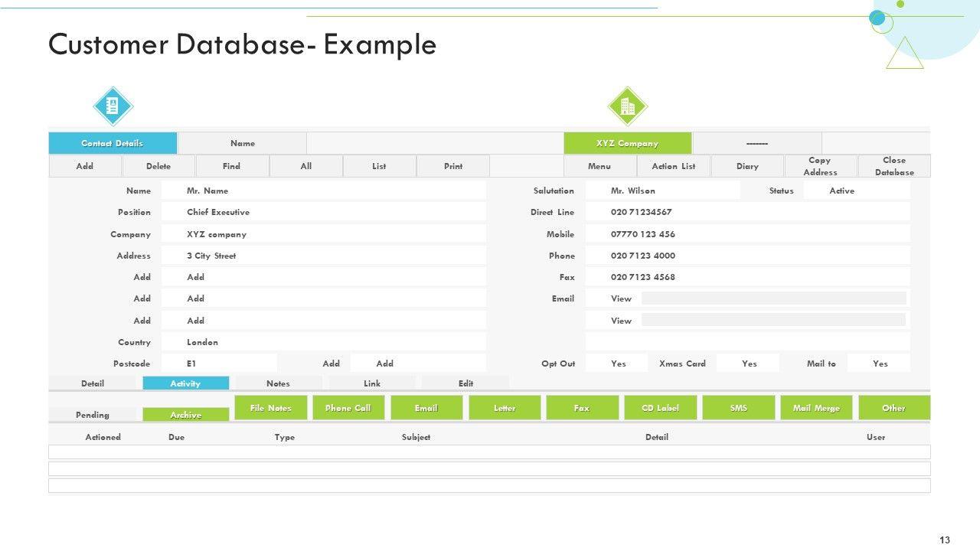980x551 pixels.
Task: Click the Delete toolbar button
Action: pyautogui.click(x=158, y=166)
